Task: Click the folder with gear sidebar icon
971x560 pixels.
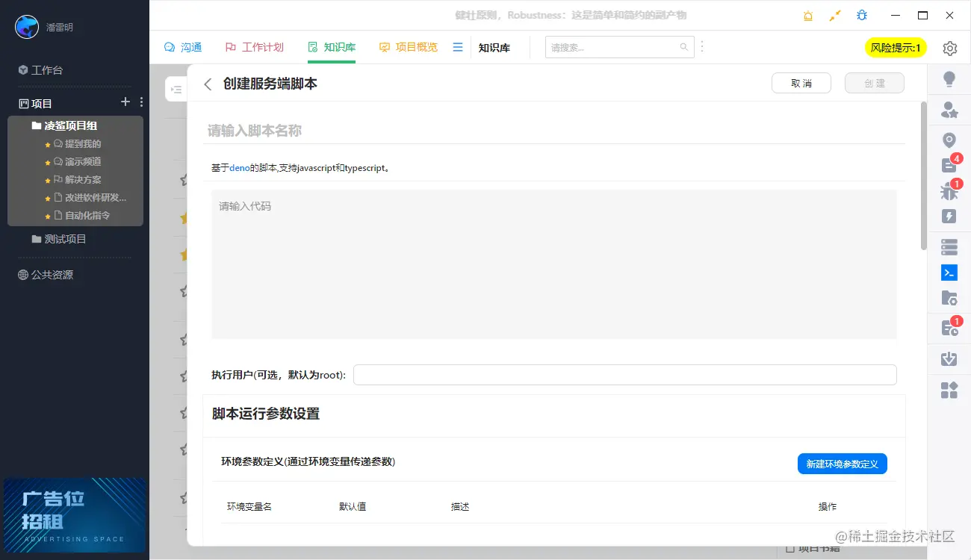Action: [949, 298]
